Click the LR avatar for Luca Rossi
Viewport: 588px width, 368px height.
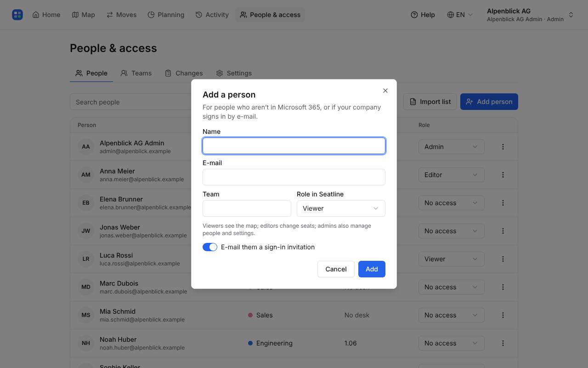point(86,259)
